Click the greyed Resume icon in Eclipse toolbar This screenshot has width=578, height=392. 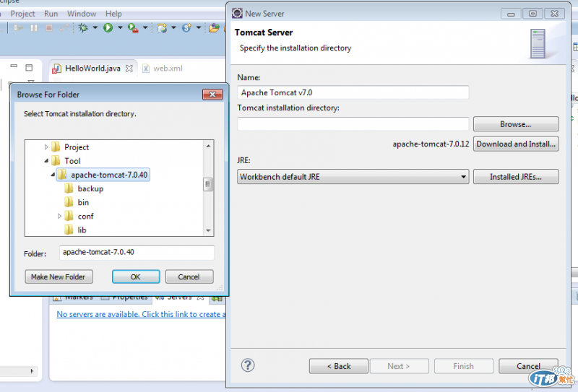[19, 28]
